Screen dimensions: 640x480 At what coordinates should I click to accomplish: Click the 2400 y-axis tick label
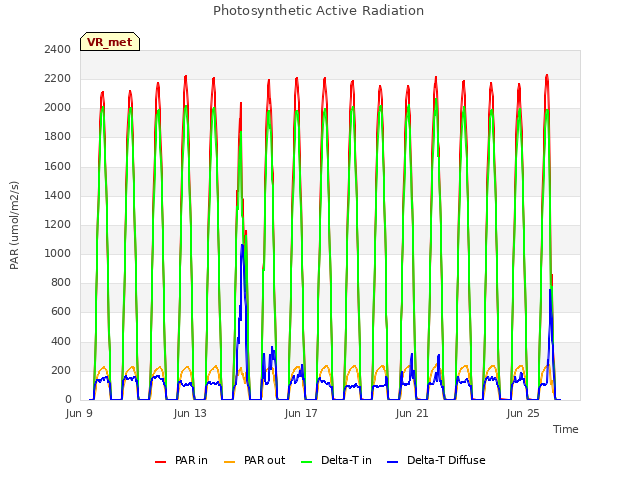[58, 50]
